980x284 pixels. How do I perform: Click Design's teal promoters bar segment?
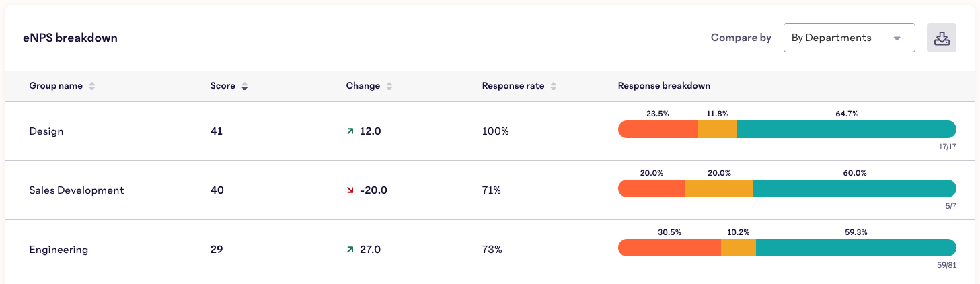(x=846, y=129)
